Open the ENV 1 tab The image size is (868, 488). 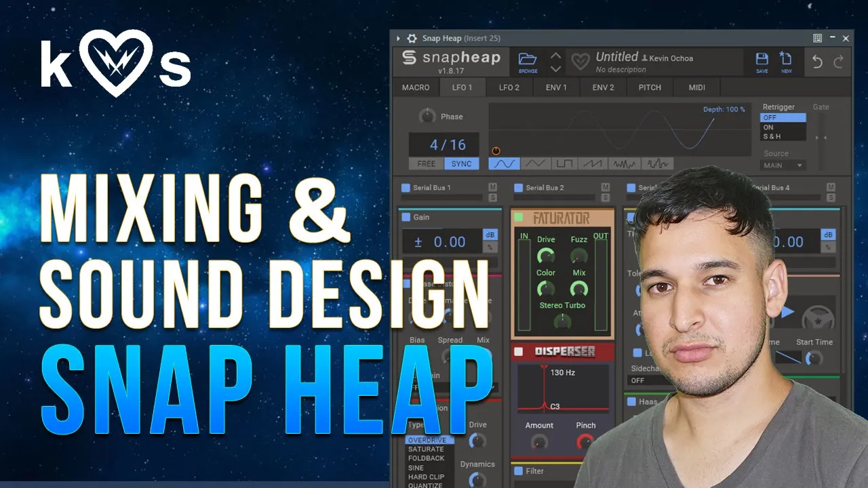tap(556, 87)
